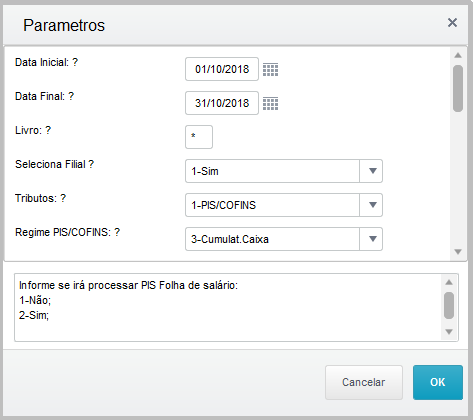Click parameters list scroll up arrow
The width and height of the screenshot is (474, 420).
pos(458,55)
